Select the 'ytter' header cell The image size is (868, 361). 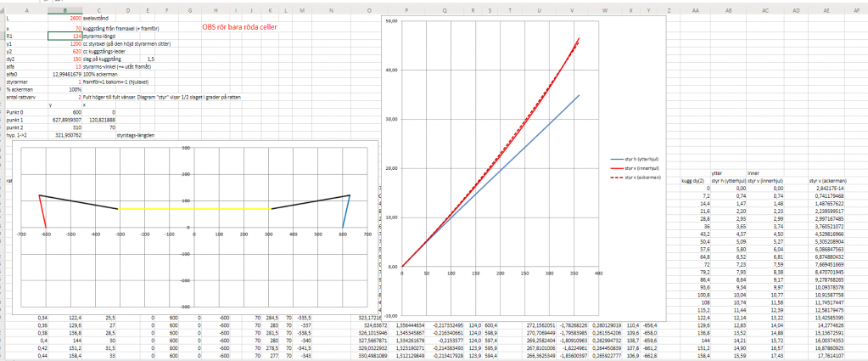729,173
